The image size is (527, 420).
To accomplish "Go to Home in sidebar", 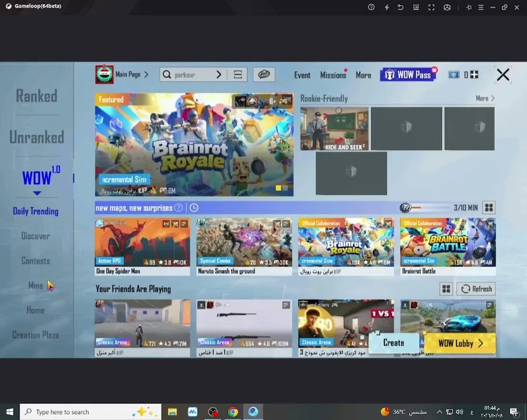I will tap(36, 310).
